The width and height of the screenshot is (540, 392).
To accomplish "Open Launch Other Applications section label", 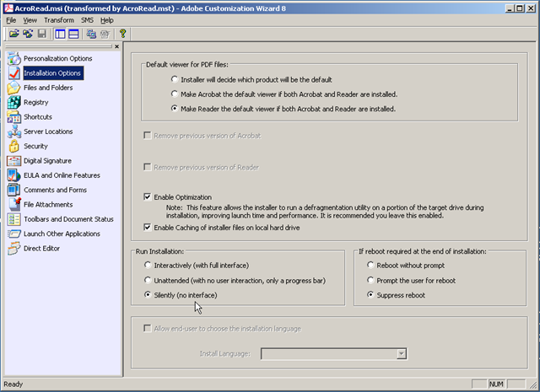I will [62, 234].
